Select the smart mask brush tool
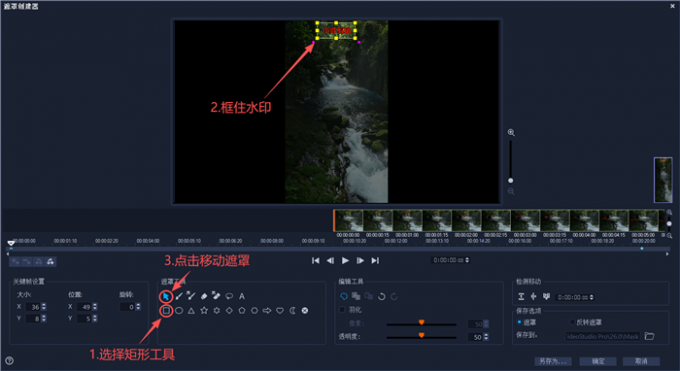 (x=191, y=296)
